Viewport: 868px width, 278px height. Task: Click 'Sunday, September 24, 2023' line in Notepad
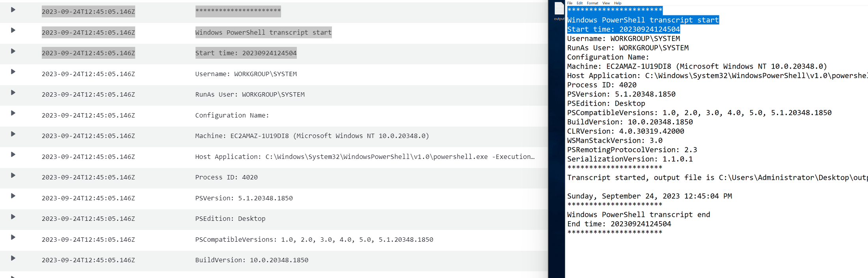click(650, 196)
